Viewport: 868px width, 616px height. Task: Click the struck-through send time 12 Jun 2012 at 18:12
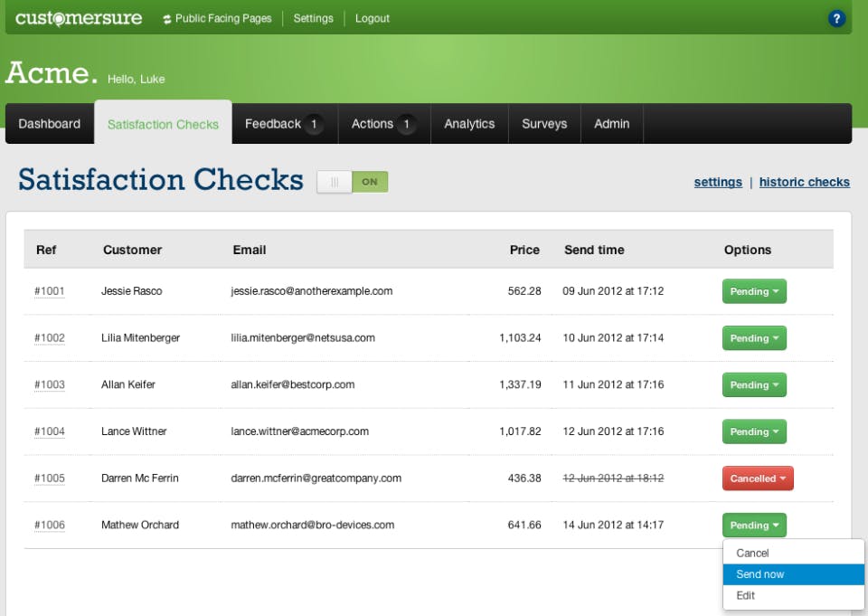(613, 479)
